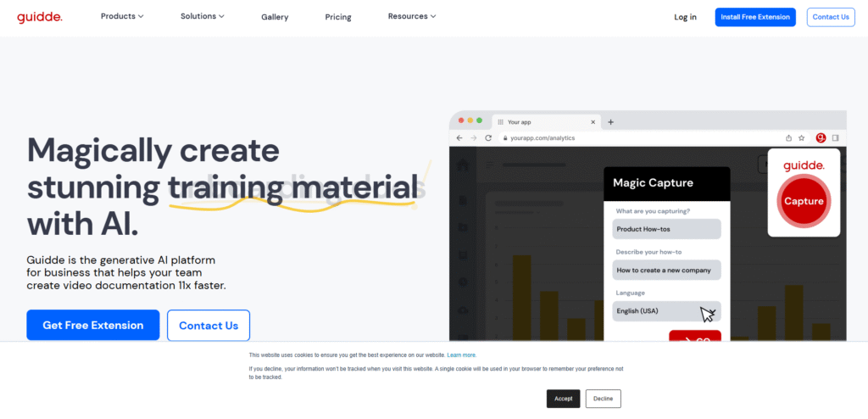Expand the Products dropdown menu

coord(122,16)
